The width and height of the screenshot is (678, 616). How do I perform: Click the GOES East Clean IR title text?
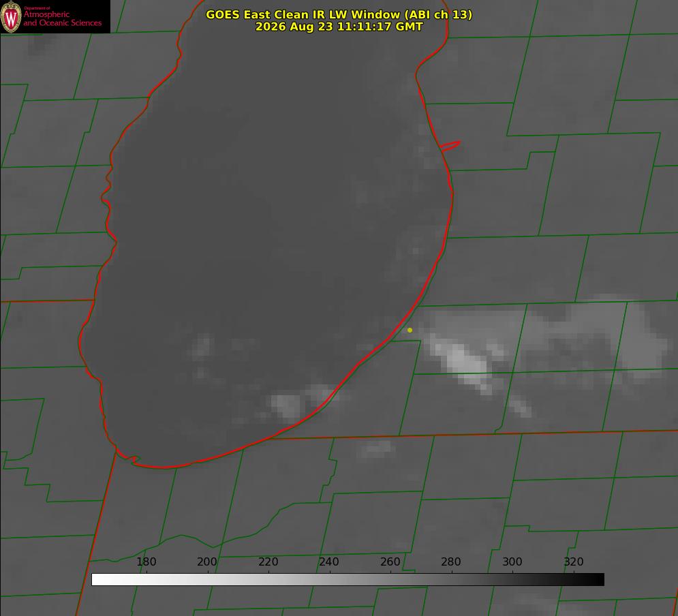tap(339, 14)
